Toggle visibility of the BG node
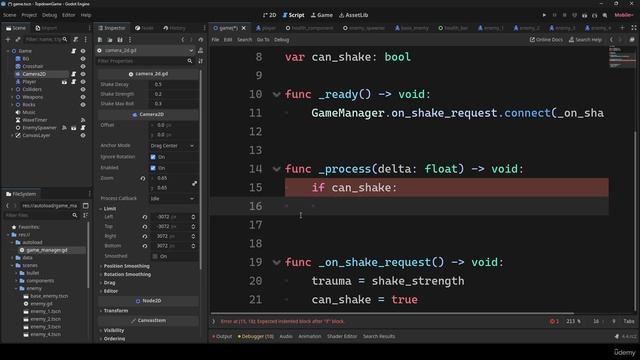 pos(83,59)
